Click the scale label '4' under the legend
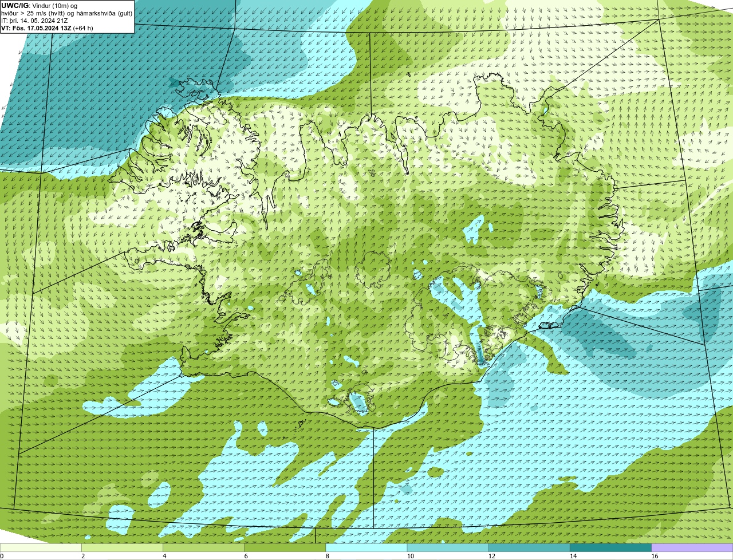This screenshot has width=733, height=560. [x=164, y=556]
